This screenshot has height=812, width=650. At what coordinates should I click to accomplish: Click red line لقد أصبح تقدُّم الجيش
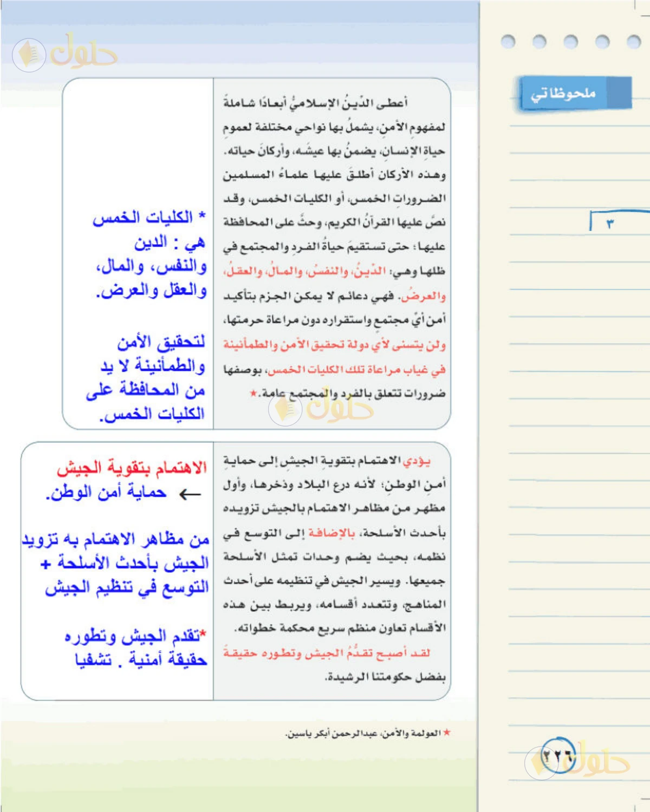pyautogui.click(x=327, y=653)
